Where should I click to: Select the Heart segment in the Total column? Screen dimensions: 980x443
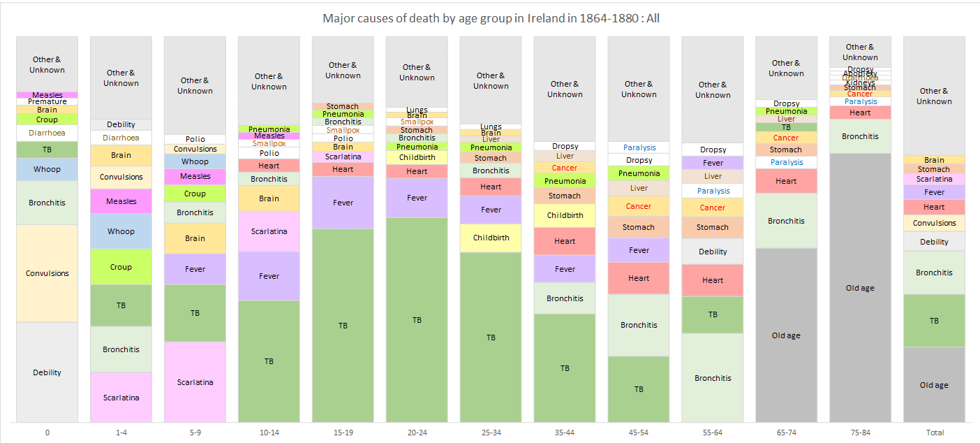coord(934,206)
